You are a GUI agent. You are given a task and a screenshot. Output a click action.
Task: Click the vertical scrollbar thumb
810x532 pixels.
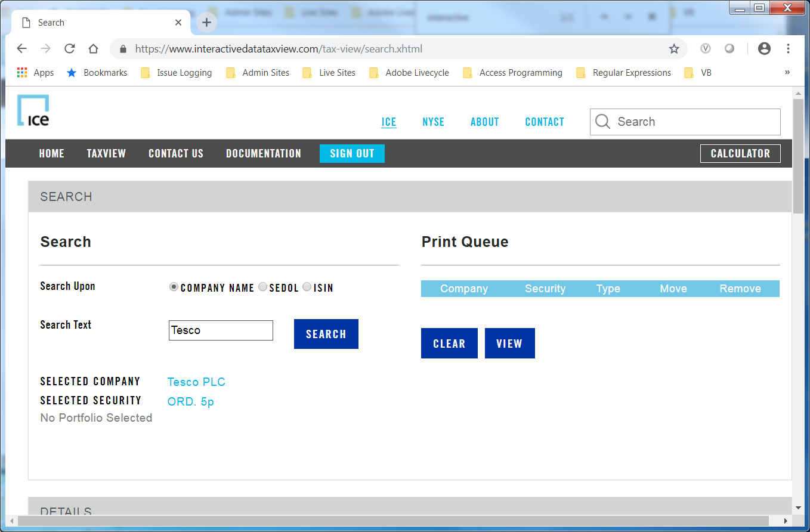pyautogui.click(x=798, y=156)
